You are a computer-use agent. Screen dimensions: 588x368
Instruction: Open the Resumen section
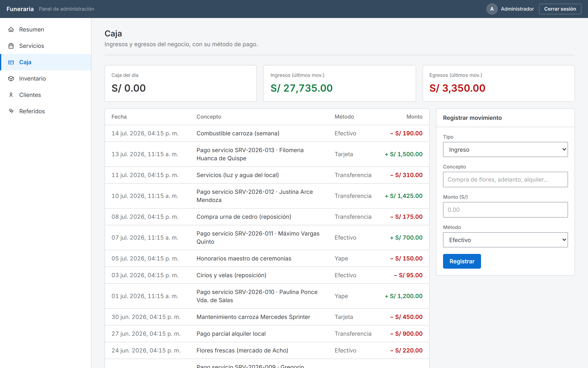pos(46,29)
